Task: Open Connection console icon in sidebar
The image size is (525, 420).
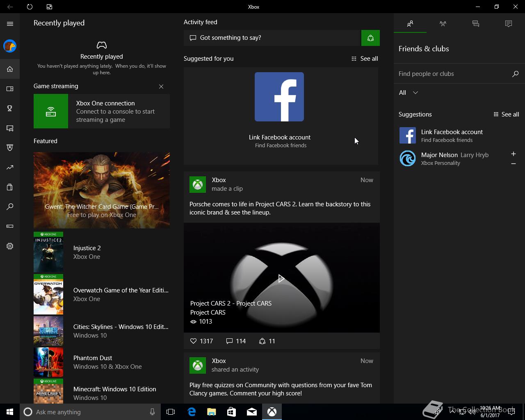Action: pos(10,226)
